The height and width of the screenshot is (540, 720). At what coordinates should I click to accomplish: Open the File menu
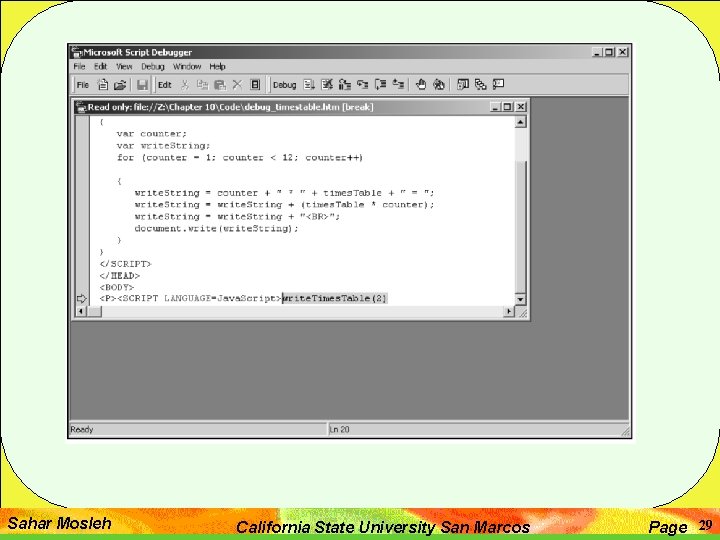(x=79, y=67)
